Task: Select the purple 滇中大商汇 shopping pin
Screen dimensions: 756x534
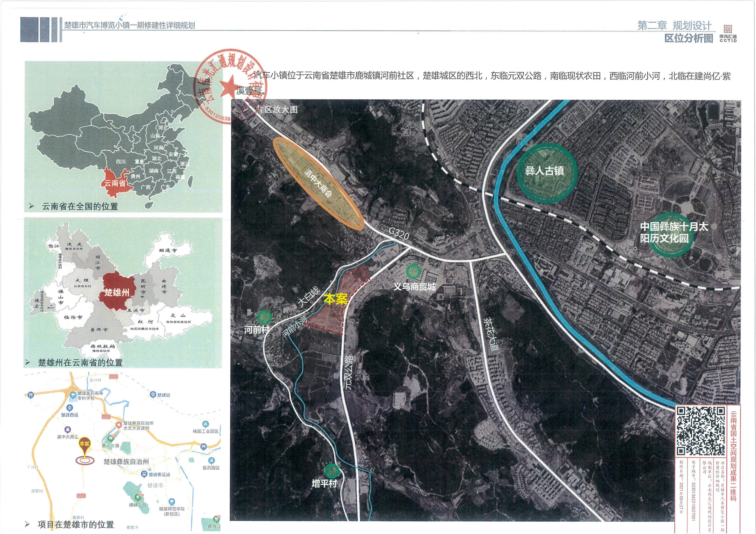Action: (67, 430)
